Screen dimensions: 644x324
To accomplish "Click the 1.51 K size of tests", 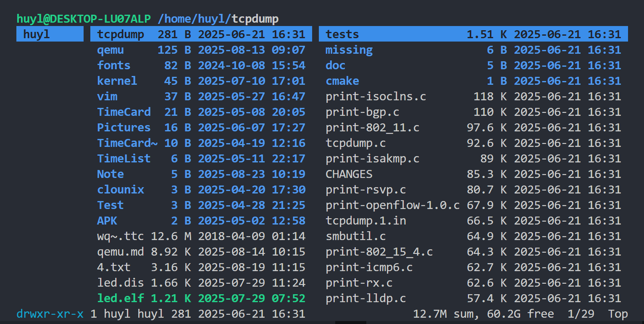I will coord(487,34).
